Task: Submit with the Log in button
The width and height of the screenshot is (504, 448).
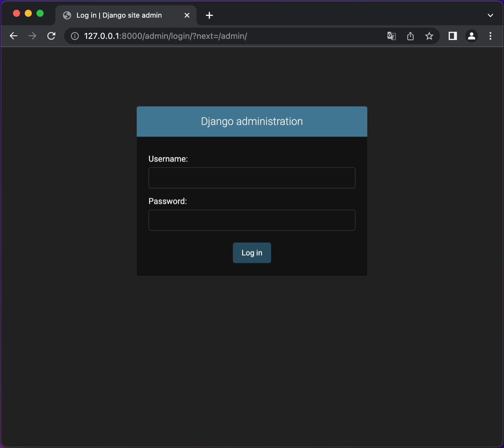Action: [x=252, y=253]
